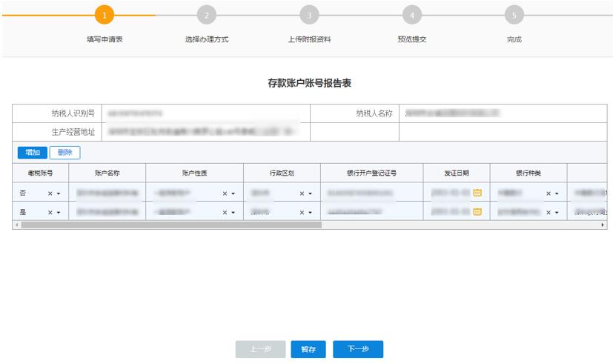Click 账户名称 field in 是 row

(107, 212)
